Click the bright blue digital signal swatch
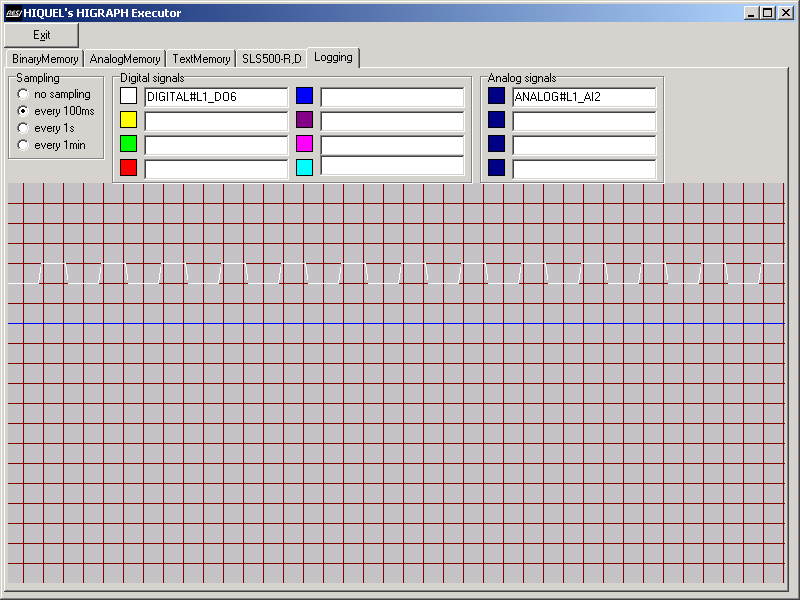This screenshot has height=600, width=800. coord(305,95)
